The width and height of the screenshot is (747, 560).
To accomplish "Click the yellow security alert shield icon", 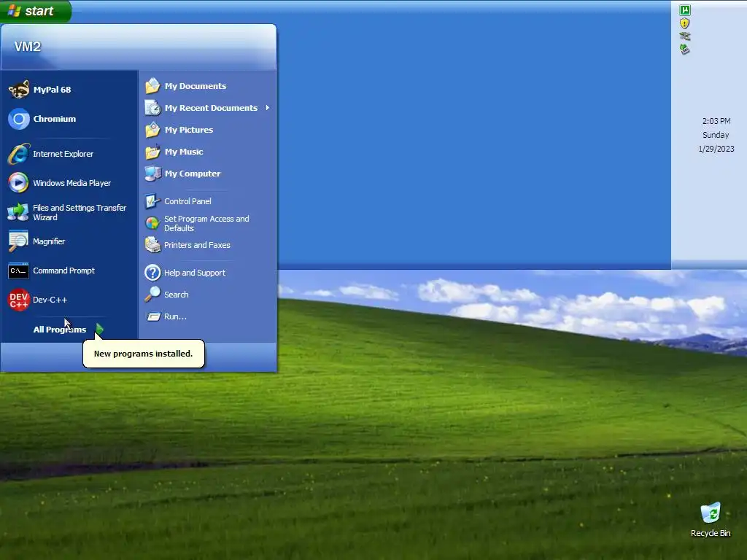I will [x=684, y=23].
